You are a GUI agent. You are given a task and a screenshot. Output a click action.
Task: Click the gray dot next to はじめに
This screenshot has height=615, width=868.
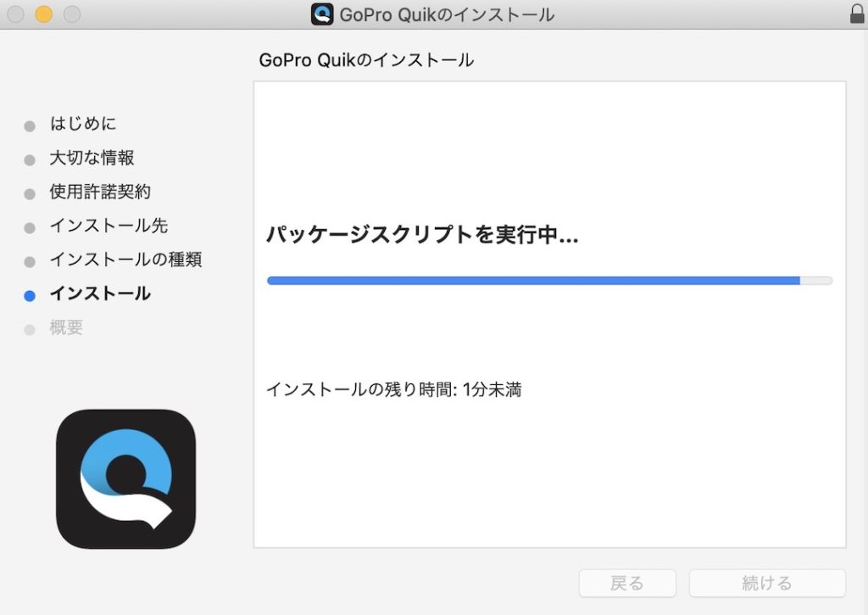click(29, 124)
